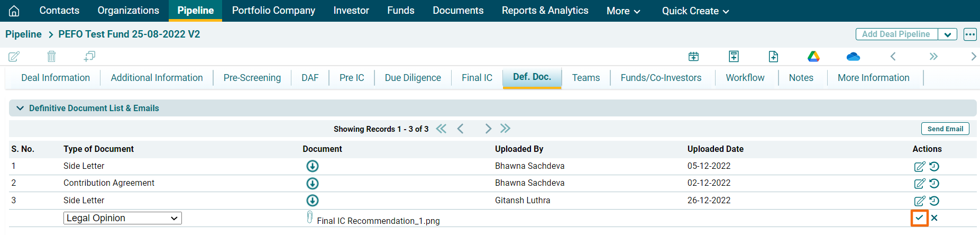
Task: Click the trash delete icon in the toolbar
Action: (51, 56)
